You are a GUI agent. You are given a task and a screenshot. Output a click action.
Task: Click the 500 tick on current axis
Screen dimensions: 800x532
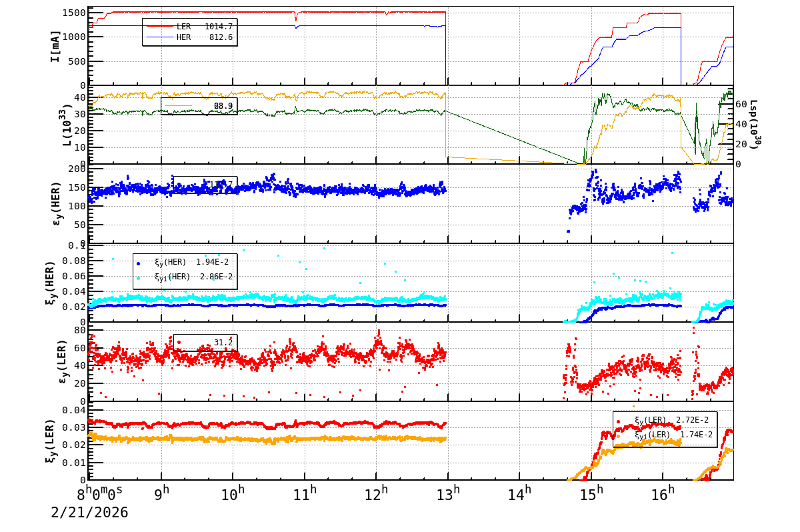click(76, 61)
